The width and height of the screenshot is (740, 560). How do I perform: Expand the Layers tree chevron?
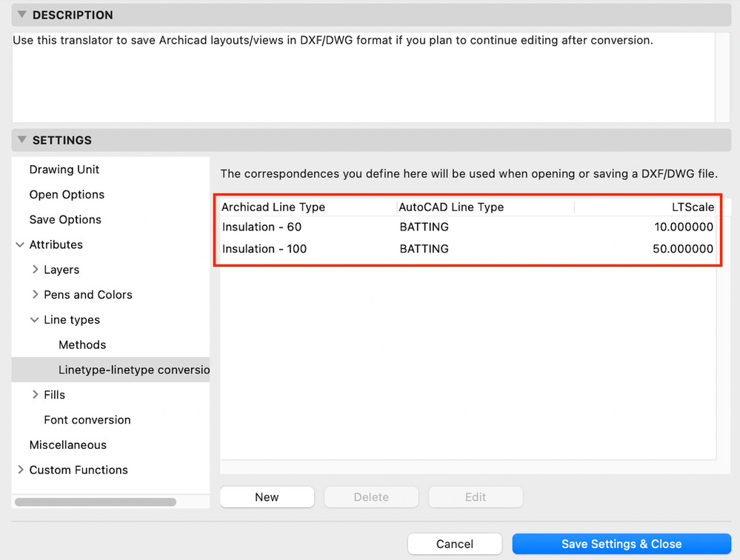[35, 270]
